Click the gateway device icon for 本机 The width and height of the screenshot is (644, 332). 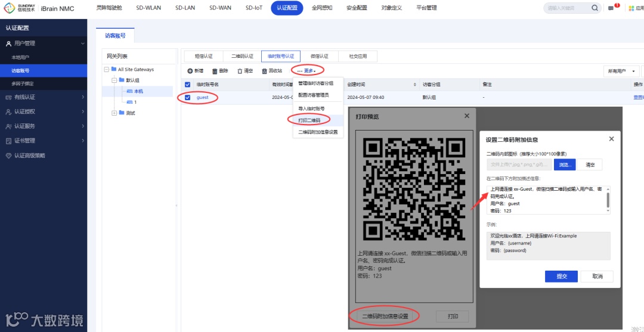(130, 91)
